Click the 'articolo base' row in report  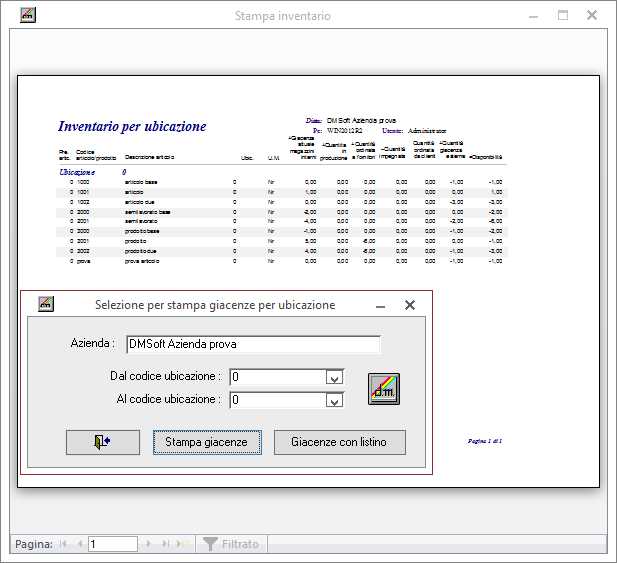(x=282, y=182)
